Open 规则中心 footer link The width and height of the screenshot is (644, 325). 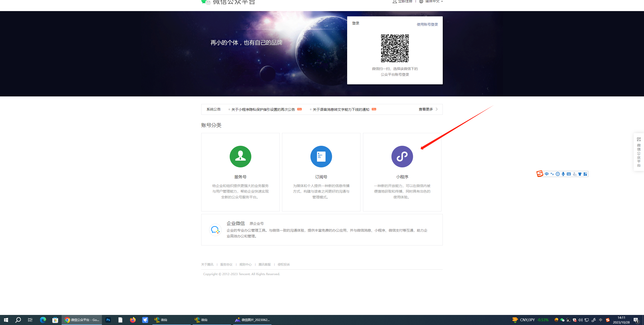pyautogui.click(x=245, y=264)
